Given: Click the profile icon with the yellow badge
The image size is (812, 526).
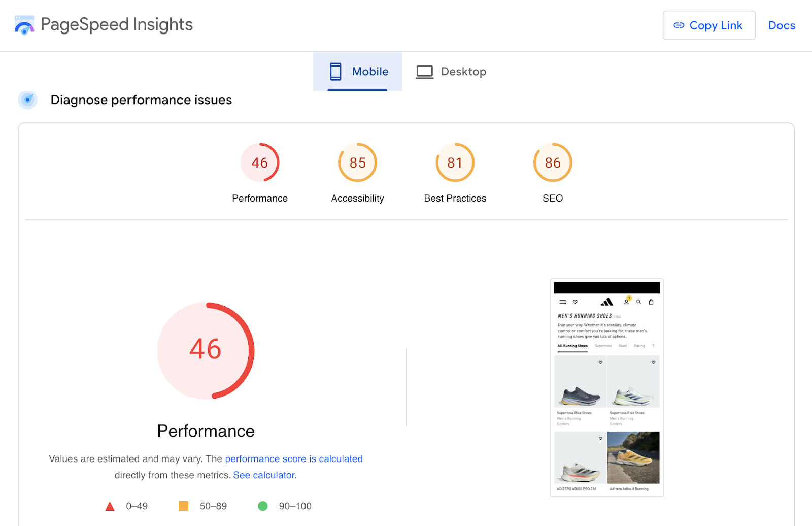Looking at the screenshot, I should click(627, 302).
